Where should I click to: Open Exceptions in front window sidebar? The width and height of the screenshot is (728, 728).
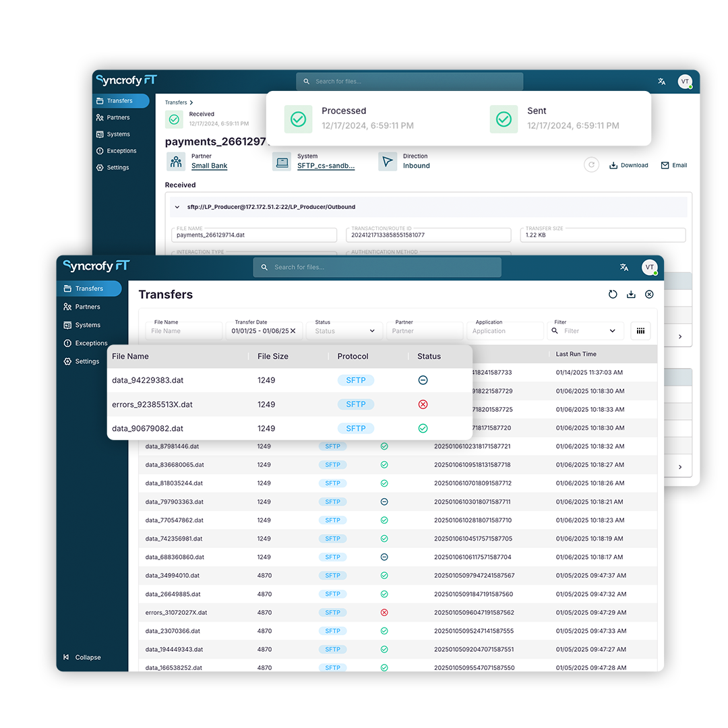(x=86, y=343)
